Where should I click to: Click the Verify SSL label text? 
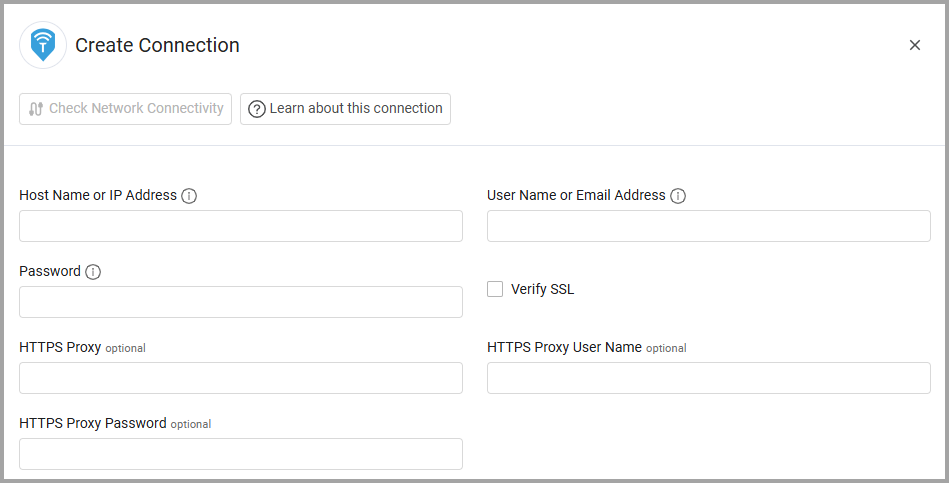click(x=542, y=289)
